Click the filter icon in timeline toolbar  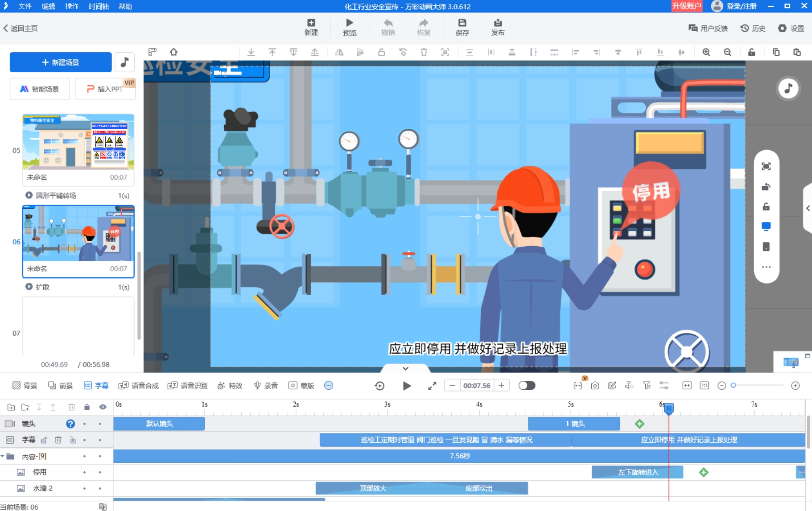(x=647, y=386)
